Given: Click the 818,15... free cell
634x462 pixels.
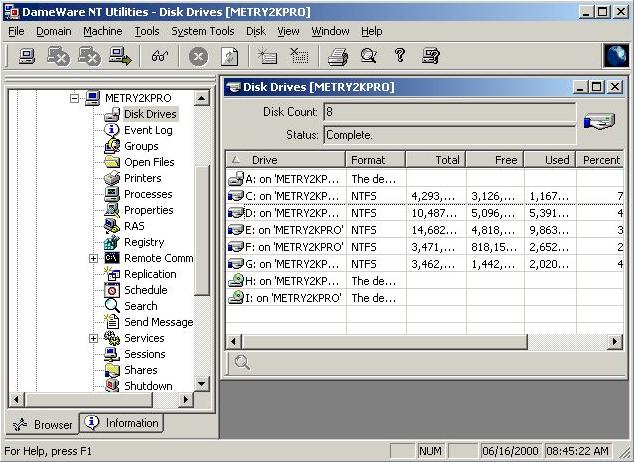Looking at the screenshot, I should tap(494, 247).
